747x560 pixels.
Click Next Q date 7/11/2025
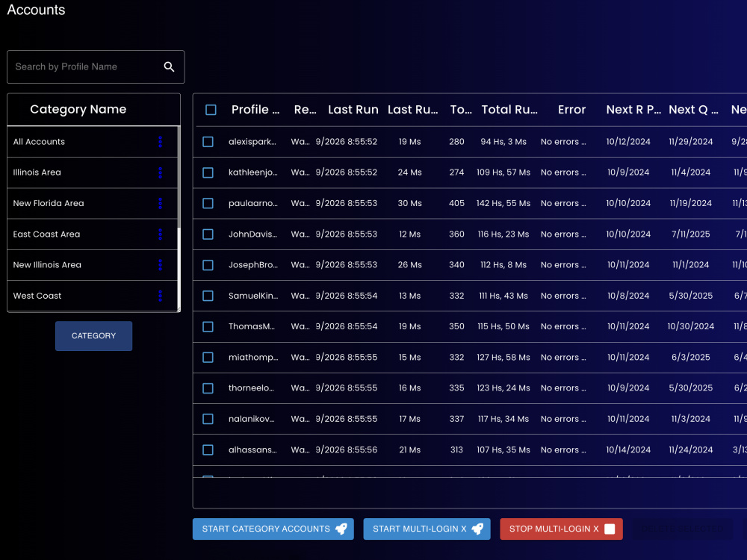pyautogui.click(x=690, y=234)
